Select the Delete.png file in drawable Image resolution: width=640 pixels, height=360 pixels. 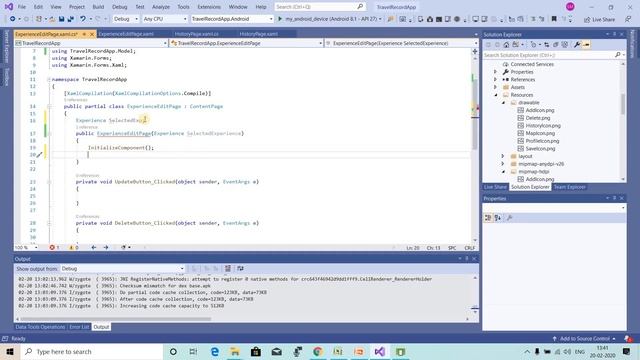pos(538,118)
